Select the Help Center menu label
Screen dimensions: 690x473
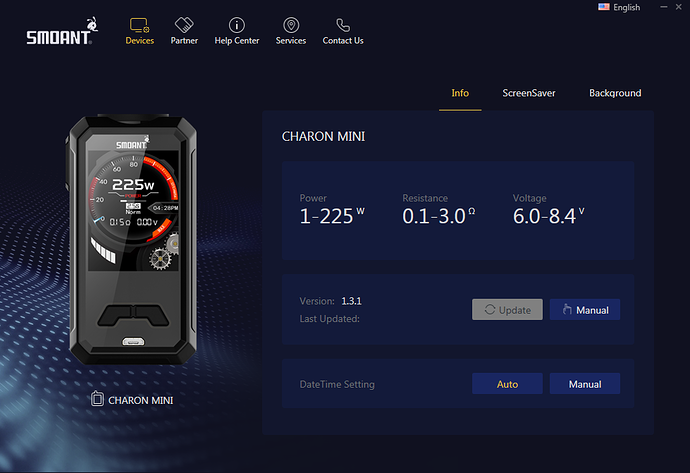point(237,40)
